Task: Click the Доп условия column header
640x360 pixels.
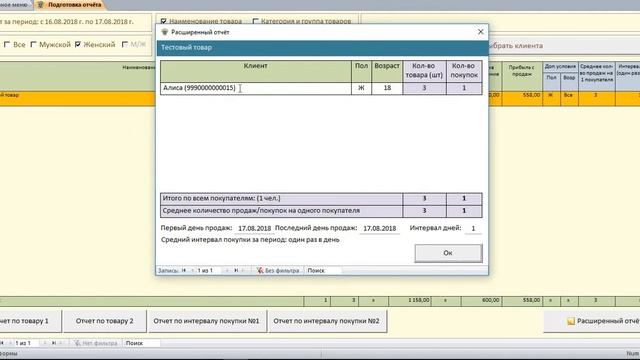Action: (560, 67)
